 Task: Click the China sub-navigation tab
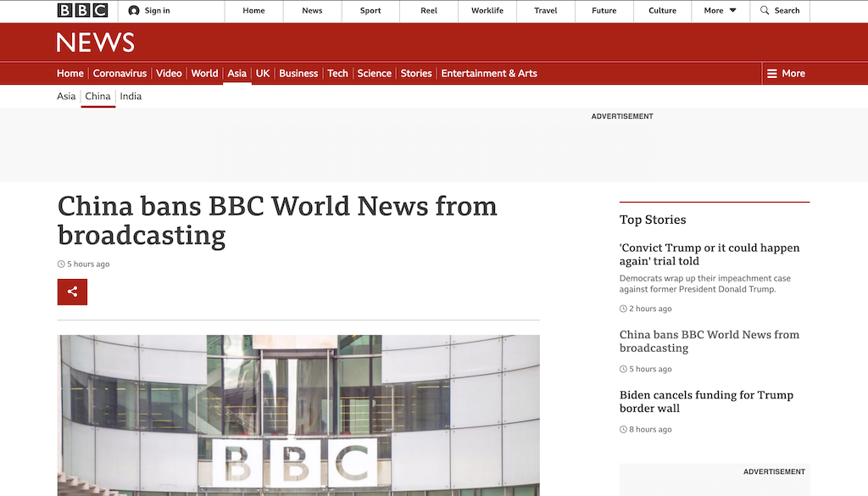tap(98, 97)
